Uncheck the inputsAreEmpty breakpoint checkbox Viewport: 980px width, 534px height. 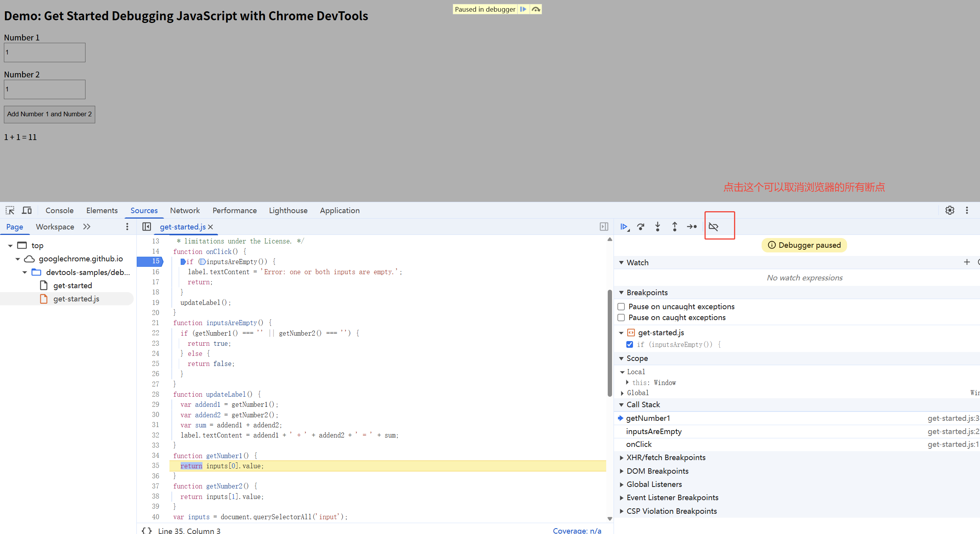tap(630, 345)
